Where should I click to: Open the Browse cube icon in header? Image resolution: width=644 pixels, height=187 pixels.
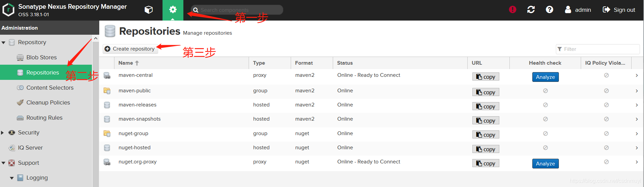pyautogui.click(x=149, y=10)
